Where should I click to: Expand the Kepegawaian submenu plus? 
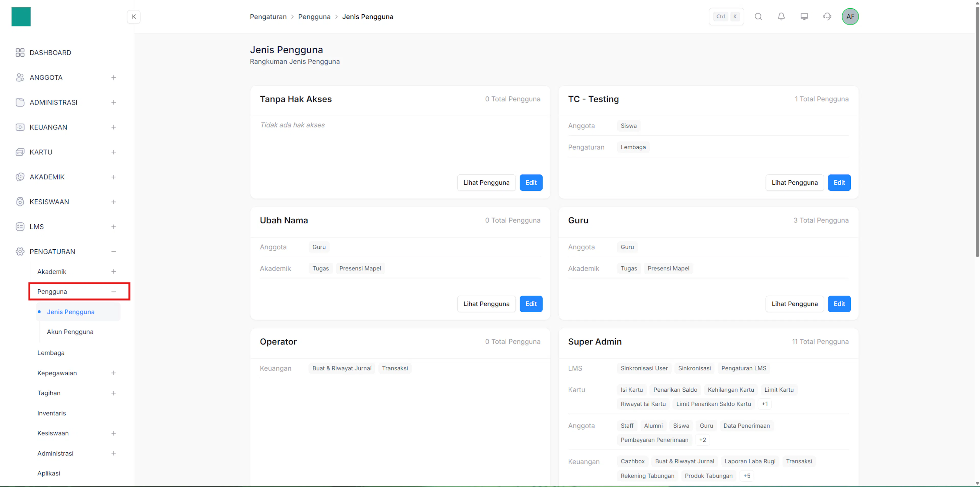[x=113, y=373]
